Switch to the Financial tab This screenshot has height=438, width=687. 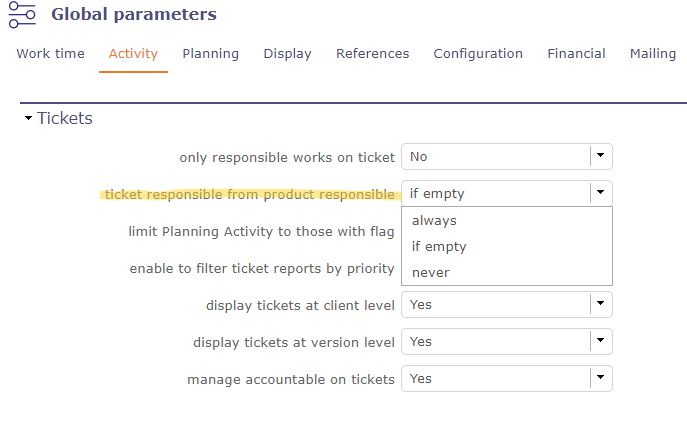(576, 54)
